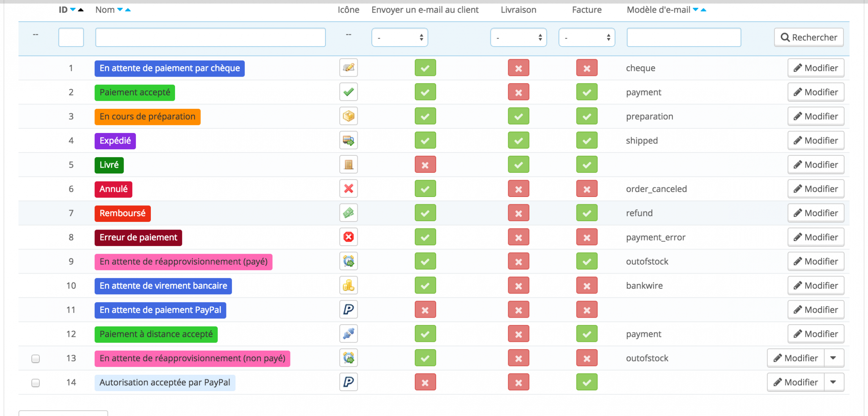Click the purple Expédié label
Screen dimensions: 868x416
[115, 141]
